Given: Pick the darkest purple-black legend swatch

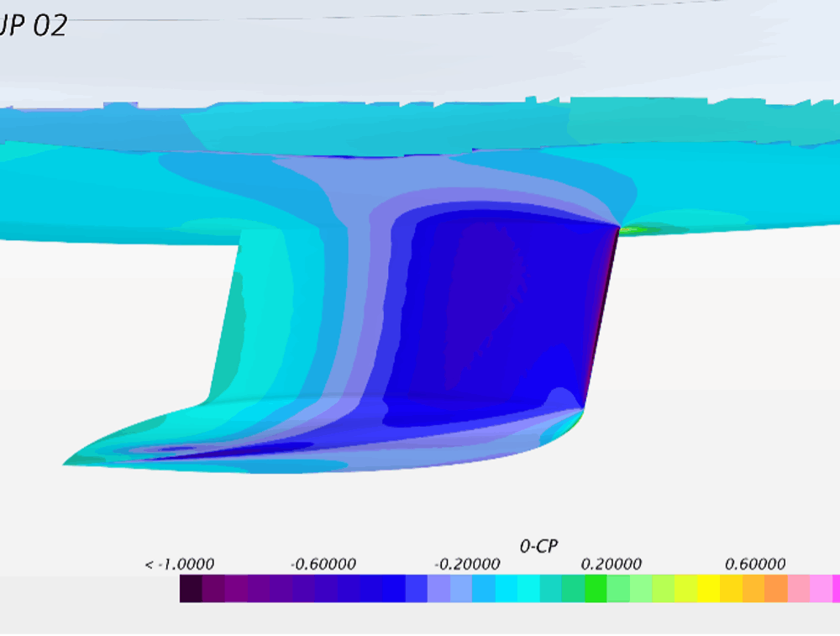Looking at the screenshot, I should (191, 588).
